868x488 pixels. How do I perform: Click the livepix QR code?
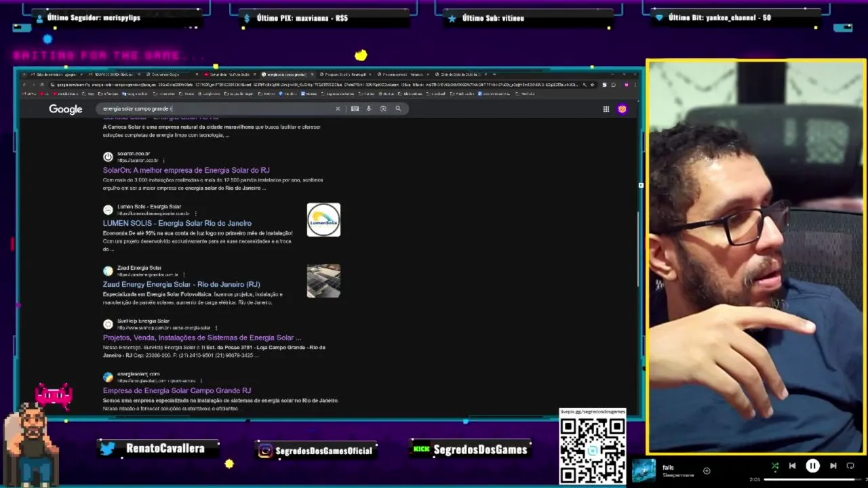[592, 450]
